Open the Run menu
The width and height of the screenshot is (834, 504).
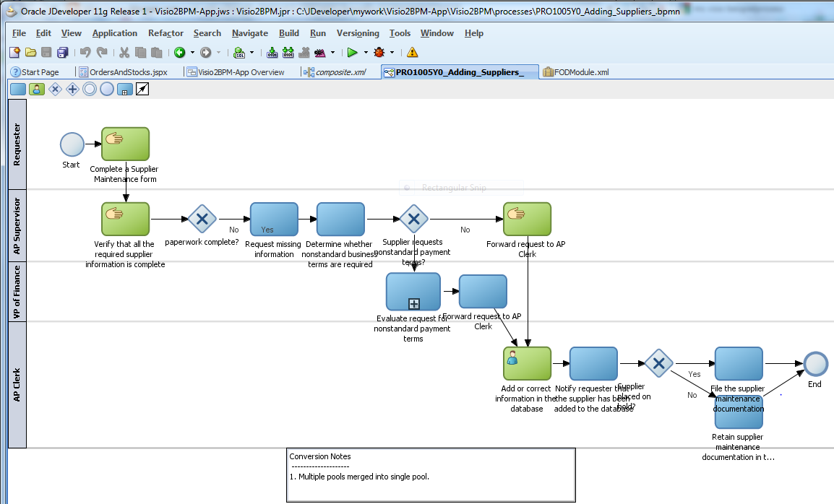click(x=318, y=33)
